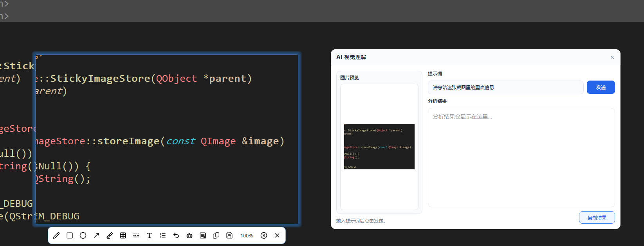Image resolution: width=644 pixels, height=246 pixels.
Task: Click the 发送 send button
Action: coord(601,87)
